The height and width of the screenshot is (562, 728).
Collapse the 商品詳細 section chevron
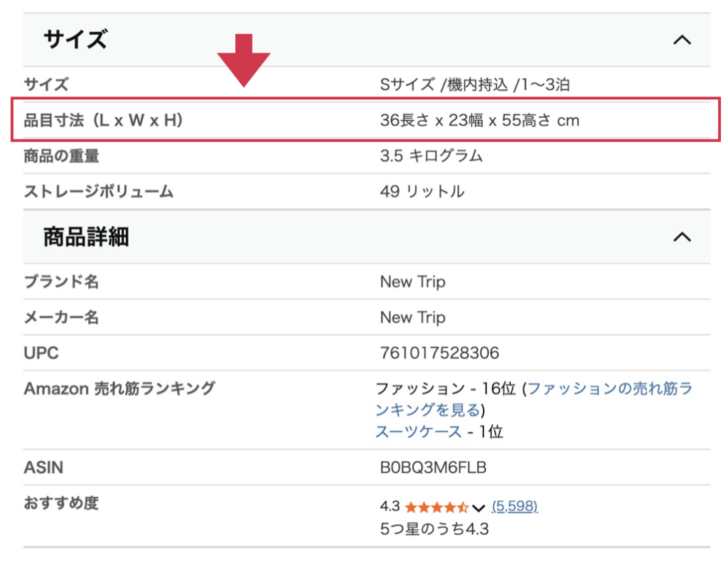point(681,237)
